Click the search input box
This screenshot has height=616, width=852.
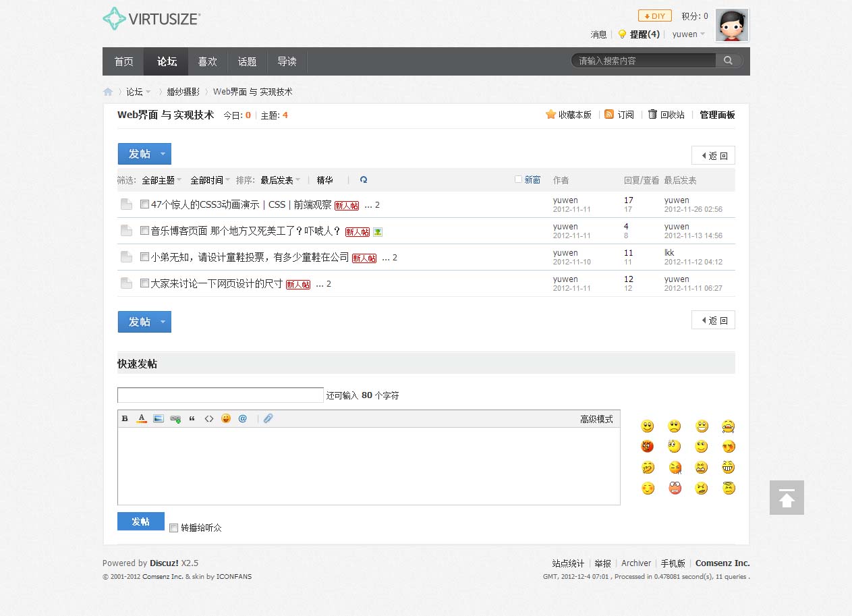click(x=644, y=61)
